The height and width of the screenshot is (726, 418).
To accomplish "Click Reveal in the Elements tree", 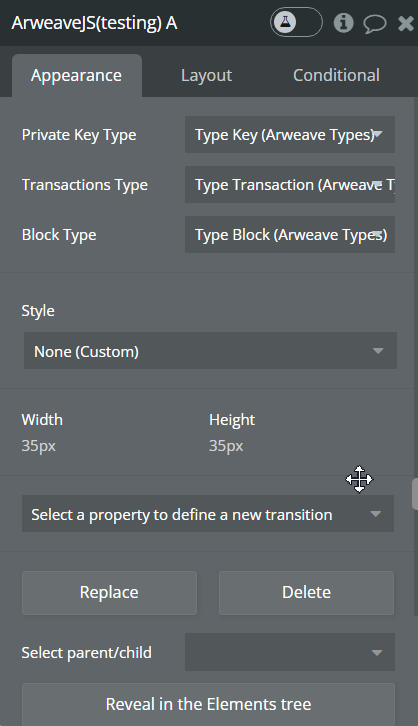I will 208,704.
